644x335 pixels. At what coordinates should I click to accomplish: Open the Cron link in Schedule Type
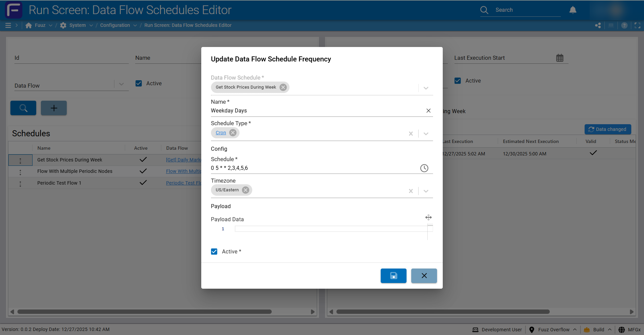(x=221, y=133)
